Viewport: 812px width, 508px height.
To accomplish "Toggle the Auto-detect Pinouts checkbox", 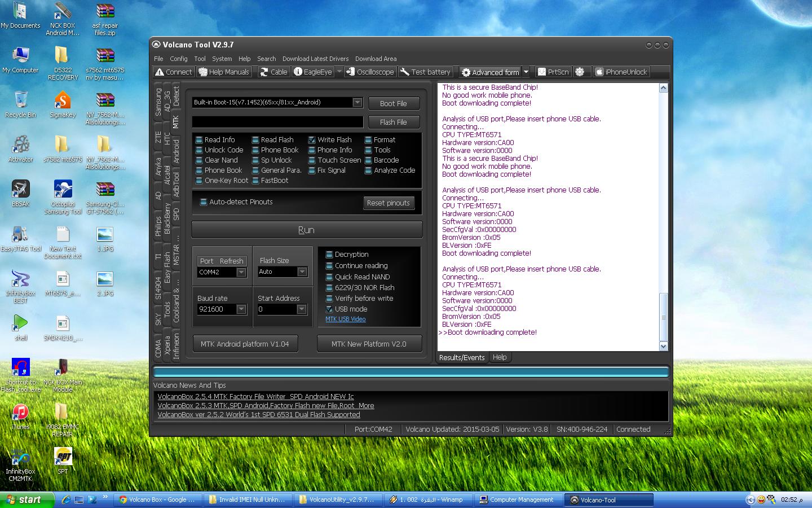I will click(203, 202).
